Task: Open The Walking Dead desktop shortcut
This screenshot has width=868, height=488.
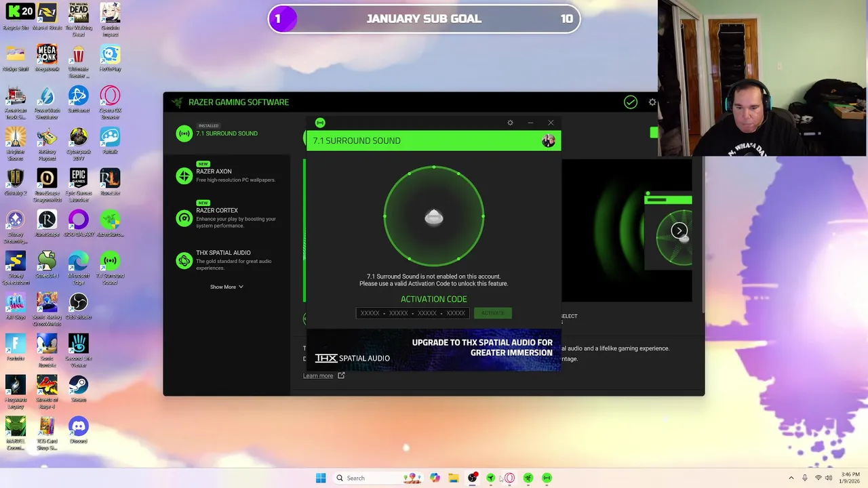Action: pos(79,20)
